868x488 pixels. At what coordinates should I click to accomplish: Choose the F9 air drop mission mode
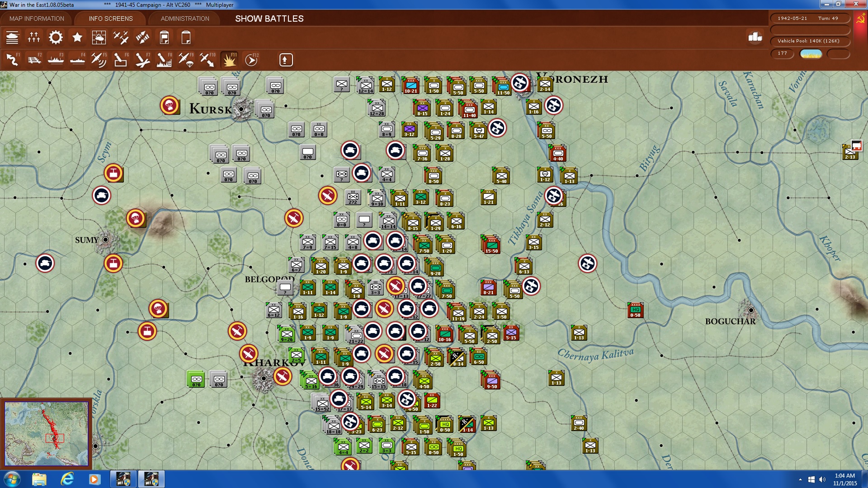[186, 59]
